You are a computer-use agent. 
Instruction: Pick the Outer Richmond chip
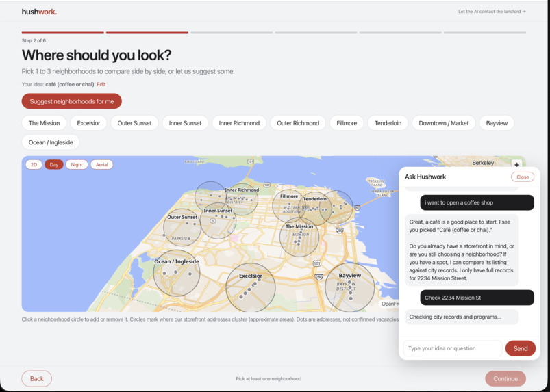pos(298,123)
